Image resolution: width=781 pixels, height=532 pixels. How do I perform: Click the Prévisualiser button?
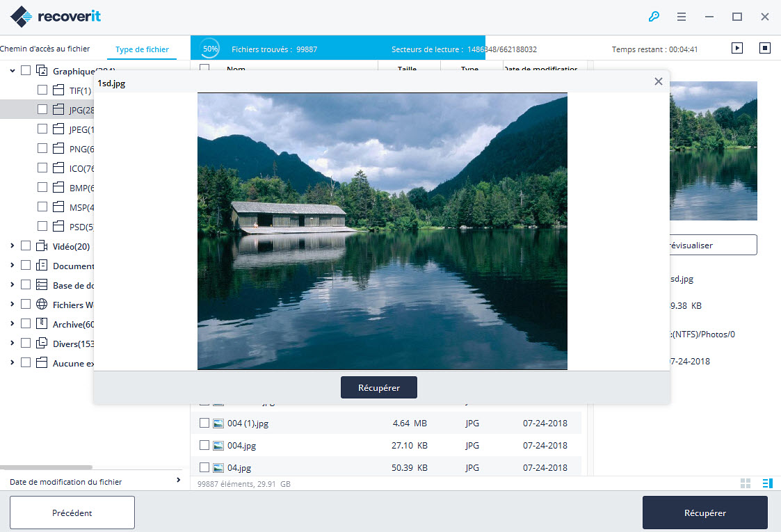tap(714, 245)
